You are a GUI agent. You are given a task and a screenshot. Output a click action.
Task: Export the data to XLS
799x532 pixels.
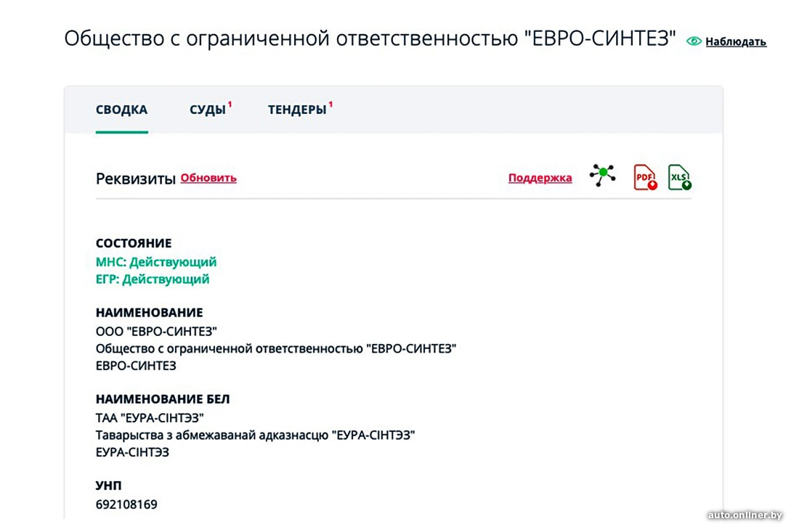tap(679, 177)
